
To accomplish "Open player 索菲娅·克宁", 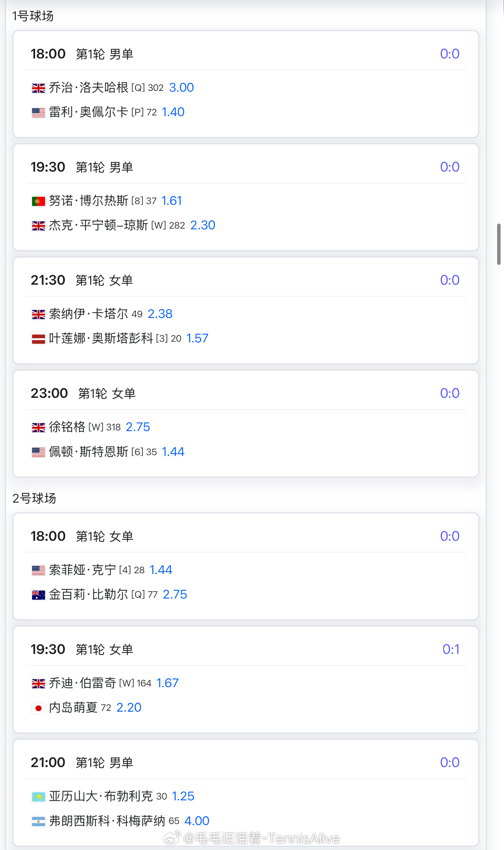I will 82,570.
